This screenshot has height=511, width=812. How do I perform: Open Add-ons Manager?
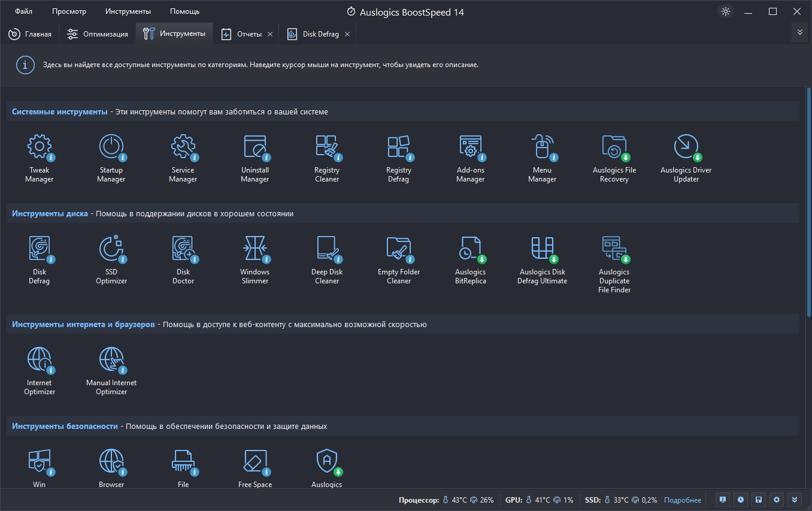471,159
